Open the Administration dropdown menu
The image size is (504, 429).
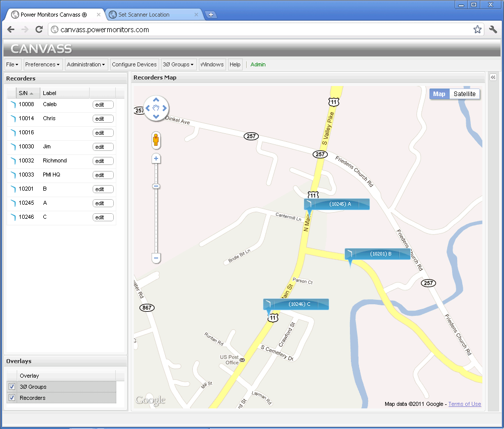point(86,64)
